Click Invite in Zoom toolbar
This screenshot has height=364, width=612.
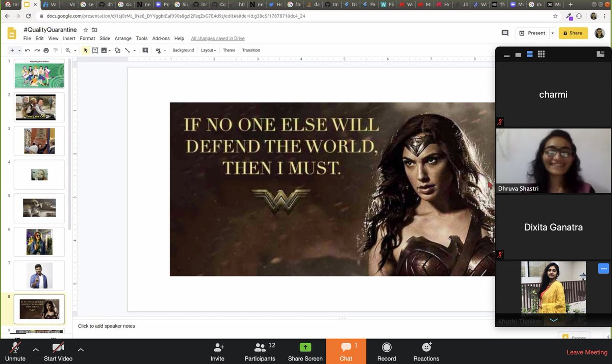coord(217,351)
